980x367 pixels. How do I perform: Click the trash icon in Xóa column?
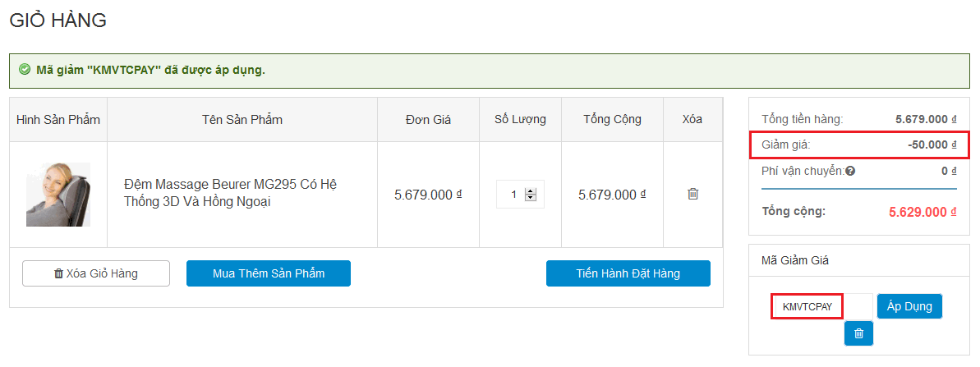point(692,195)
